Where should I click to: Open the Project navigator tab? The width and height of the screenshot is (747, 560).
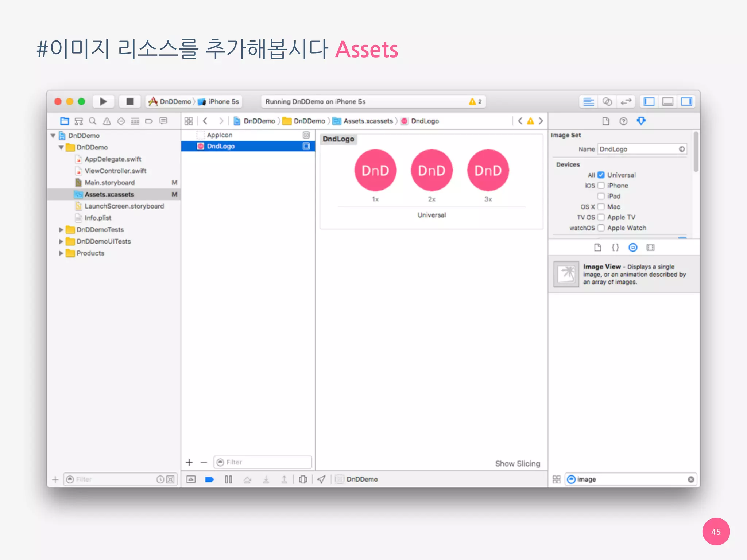tap(65, 121)
